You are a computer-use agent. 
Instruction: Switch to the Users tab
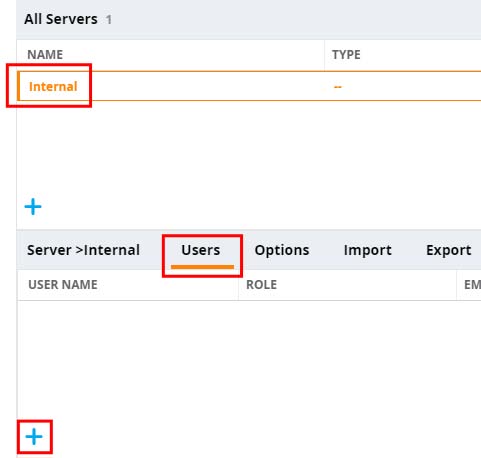coord(201,250)
